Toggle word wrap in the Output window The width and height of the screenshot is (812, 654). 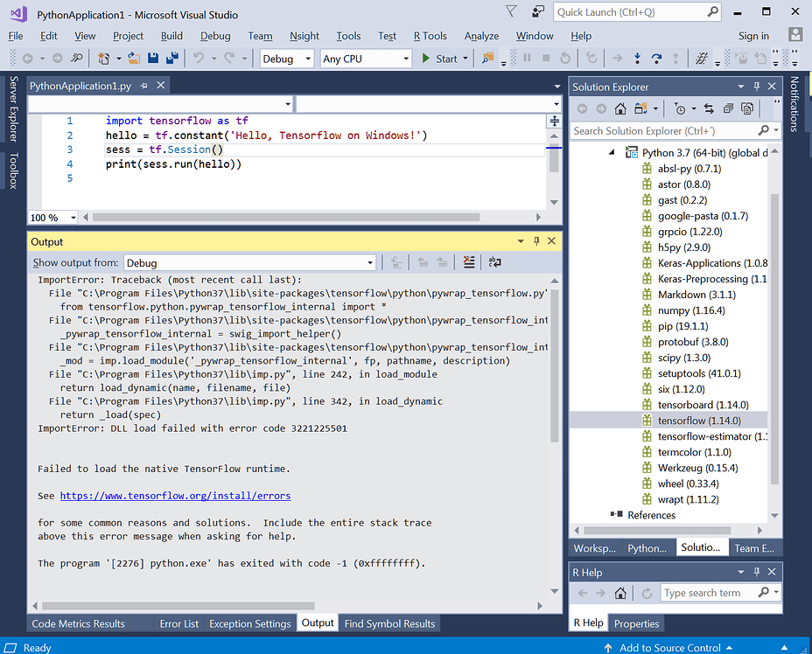[x=494, y=262]
